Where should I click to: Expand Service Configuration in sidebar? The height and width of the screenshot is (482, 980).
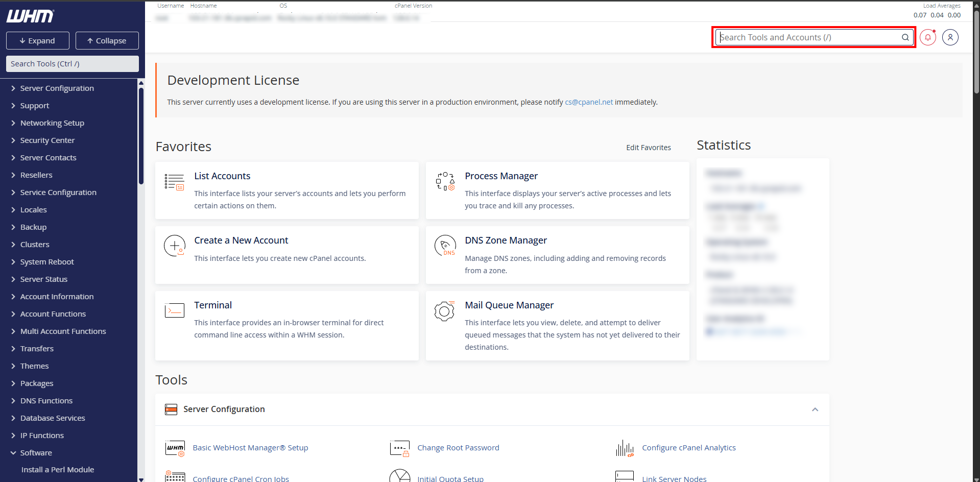click(x=58, y=192)
